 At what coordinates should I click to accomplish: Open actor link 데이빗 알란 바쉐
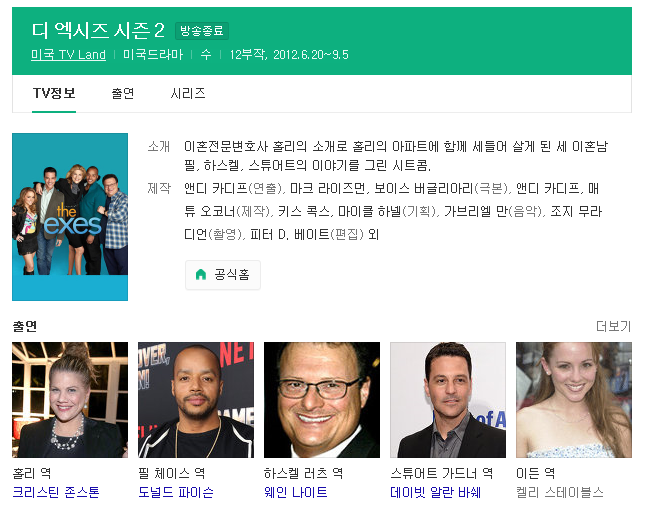436,492
